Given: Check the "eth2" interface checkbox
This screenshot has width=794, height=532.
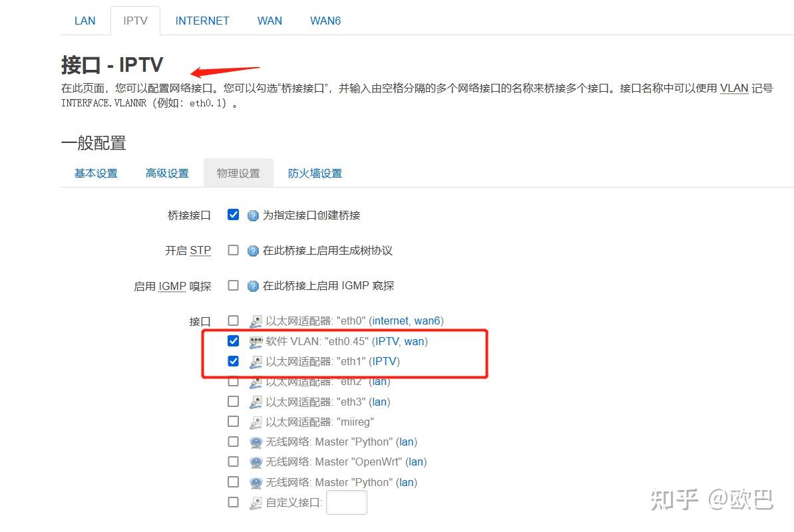Looking at the screenshot, I should pos(233,381).
